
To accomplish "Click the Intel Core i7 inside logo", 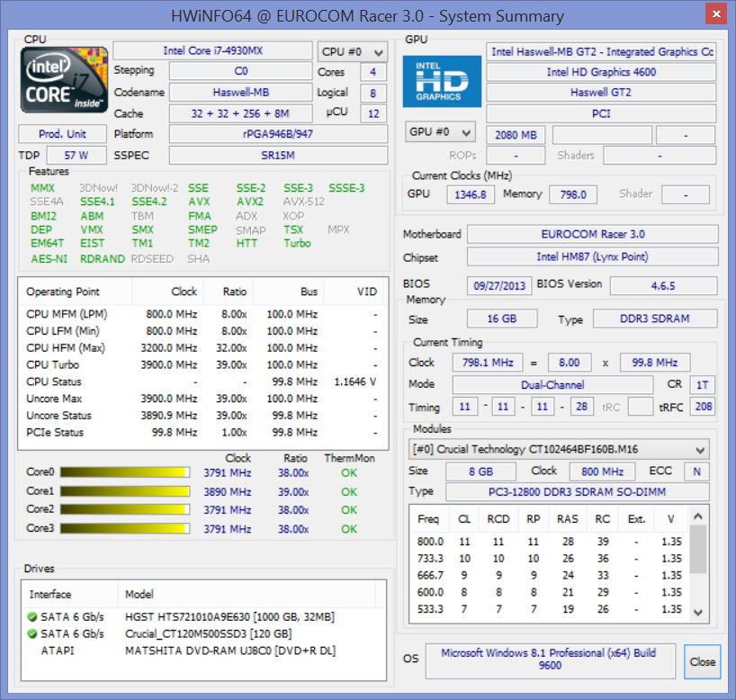I will click(x=64, y=79).
